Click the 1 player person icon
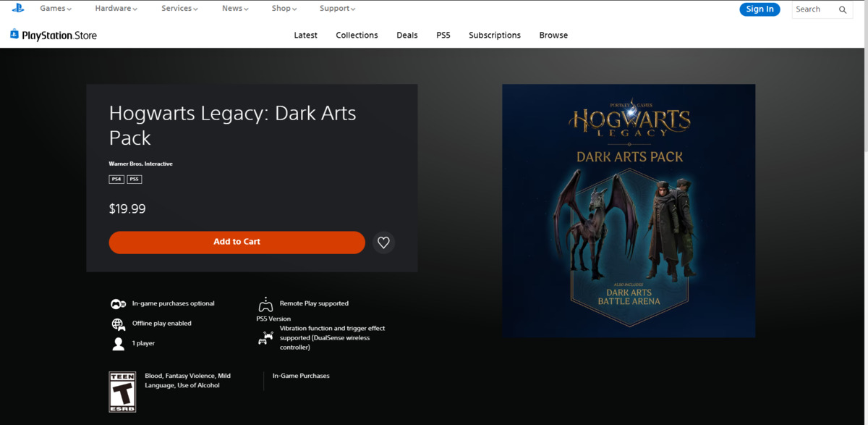868x425 pixels. [118, 344]
